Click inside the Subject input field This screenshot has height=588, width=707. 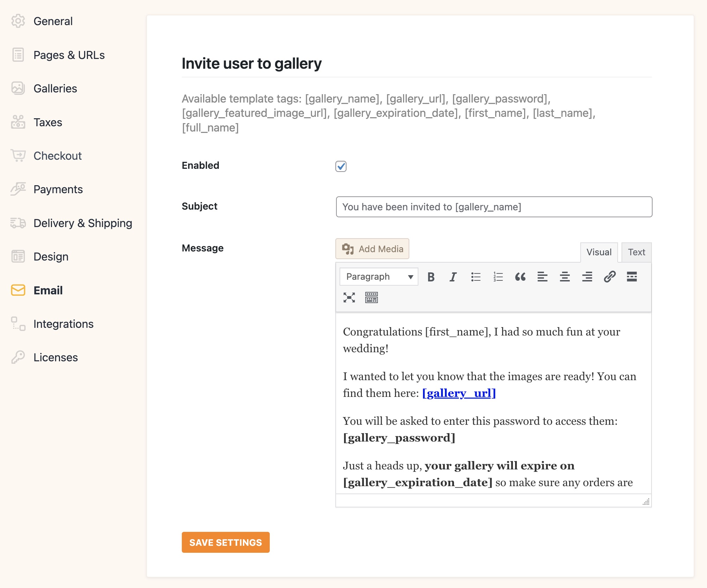tap(493, 206)
